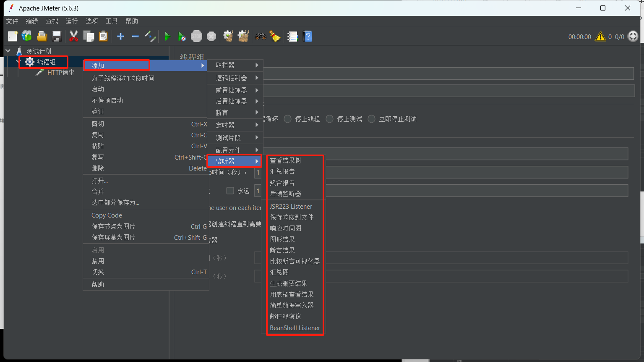Open the Templates toolbar icon
The height and width of the screenshot is (362, 644).
(x=27, y=37)
